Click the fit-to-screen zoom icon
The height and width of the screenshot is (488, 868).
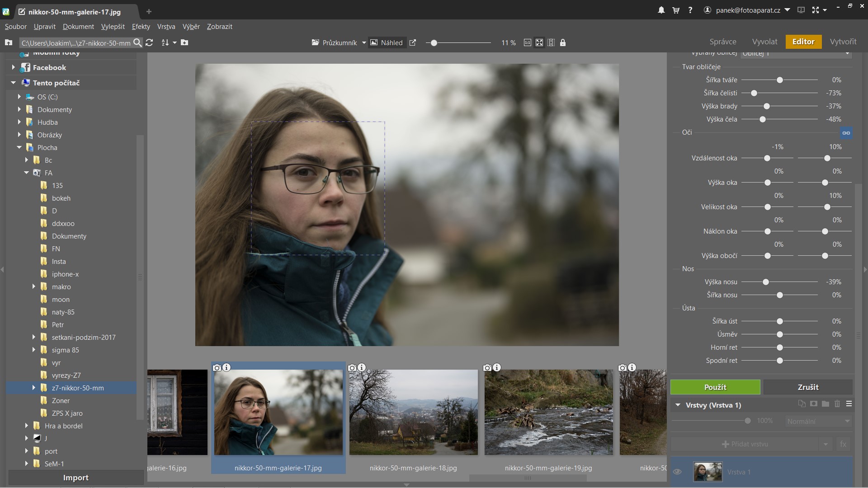pyautogui.click(x=539, y=42)
